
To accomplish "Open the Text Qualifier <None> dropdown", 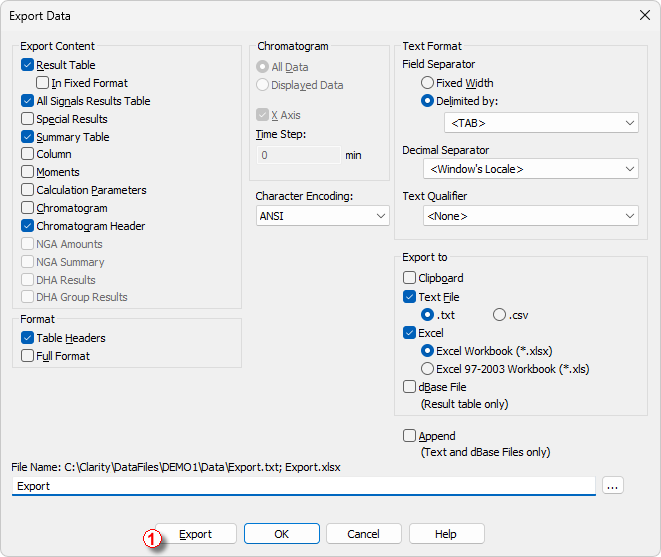I will (x=531, y=216).
